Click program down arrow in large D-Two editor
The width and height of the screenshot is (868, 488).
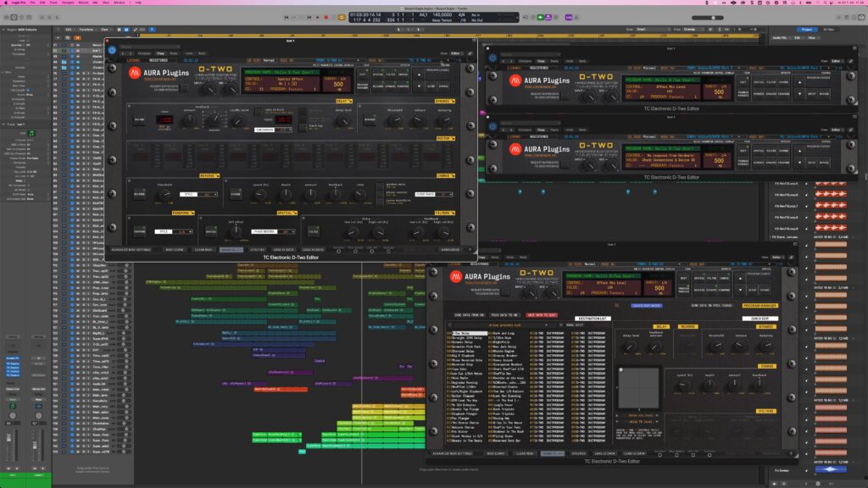pos(419,86)
